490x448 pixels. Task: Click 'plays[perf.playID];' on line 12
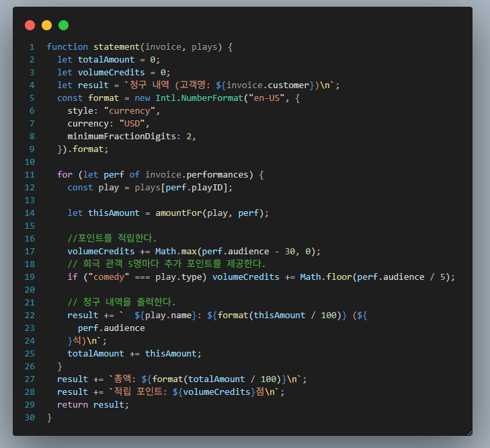point(183,188)
